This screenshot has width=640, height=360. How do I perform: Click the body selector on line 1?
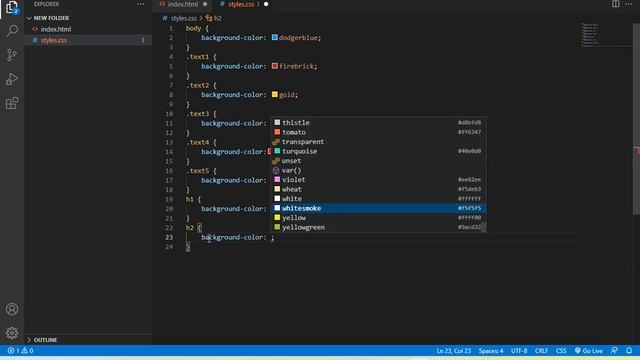coord(193,28)
